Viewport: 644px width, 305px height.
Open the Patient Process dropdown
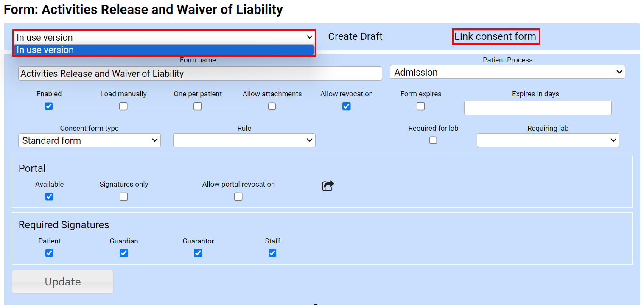[x=507, y=73]
